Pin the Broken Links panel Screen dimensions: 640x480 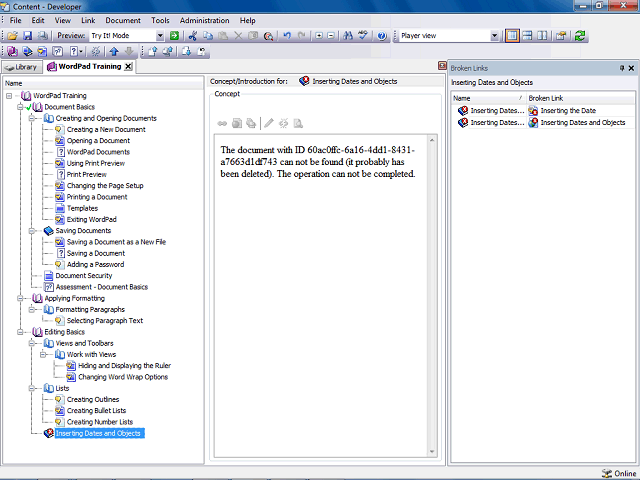622,68
